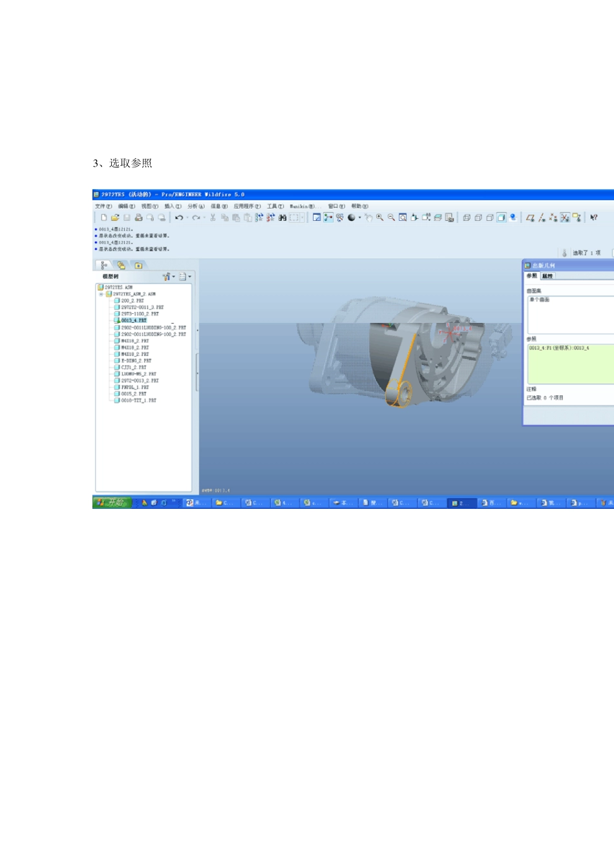614x868 pixels.
Task: Click the Undo arrow icon
Action: coord(179,218)
